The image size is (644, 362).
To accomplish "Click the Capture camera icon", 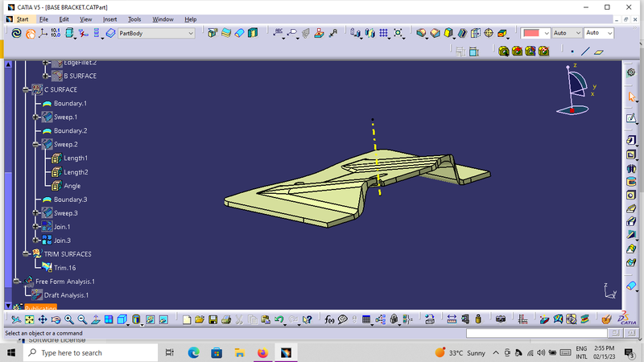I will pos(500,319).
